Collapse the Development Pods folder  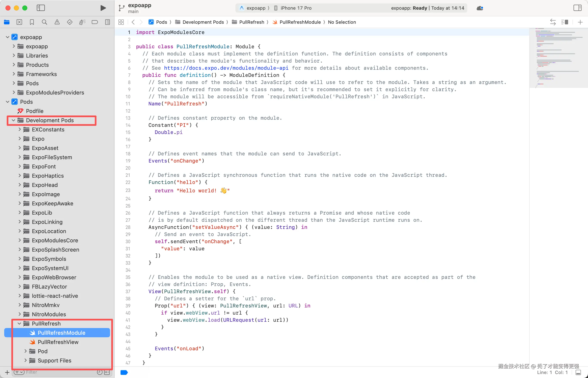(14, 120)
